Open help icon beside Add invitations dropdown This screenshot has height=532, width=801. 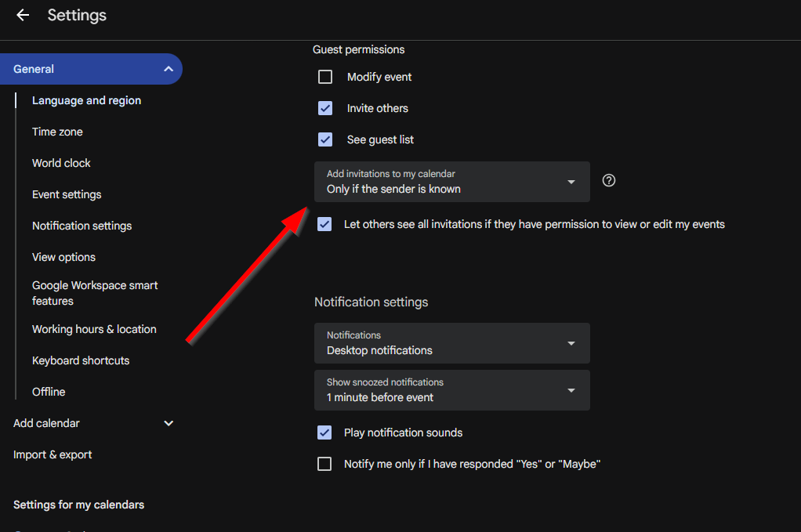609,180
